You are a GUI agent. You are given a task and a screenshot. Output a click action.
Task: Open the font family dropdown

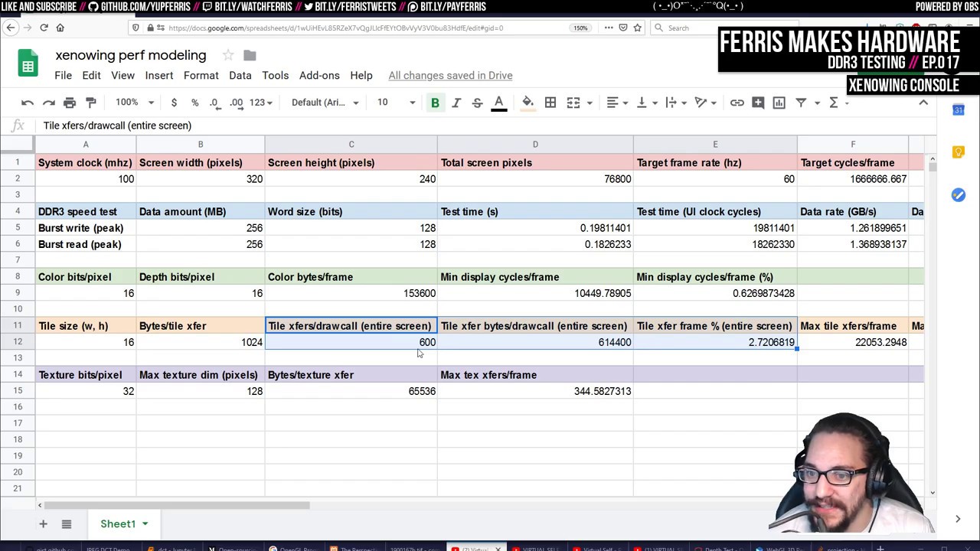tap(325, 103)
